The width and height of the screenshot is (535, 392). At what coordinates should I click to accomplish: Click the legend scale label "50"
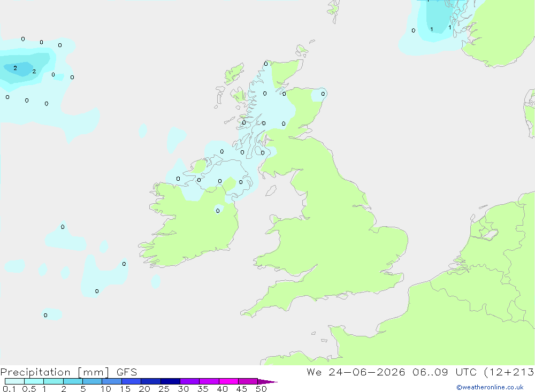261,389
